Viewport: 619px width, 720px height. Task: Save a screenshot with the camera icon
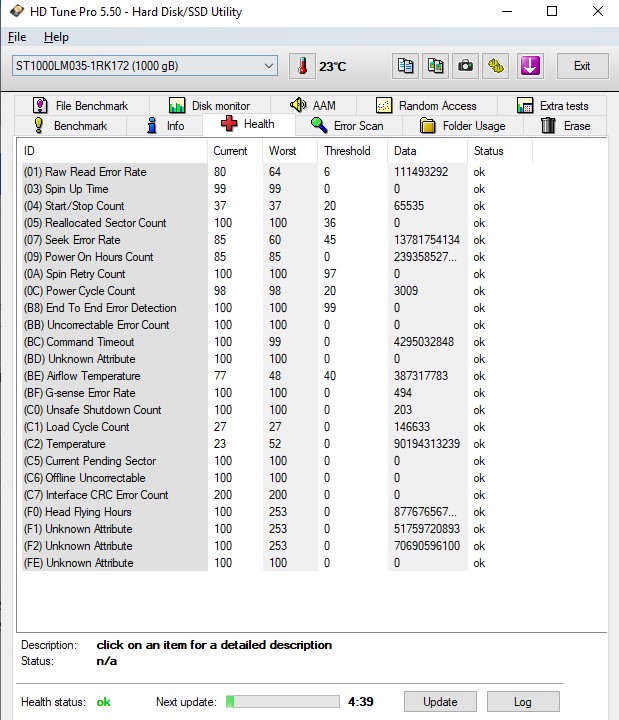[465, 66]
